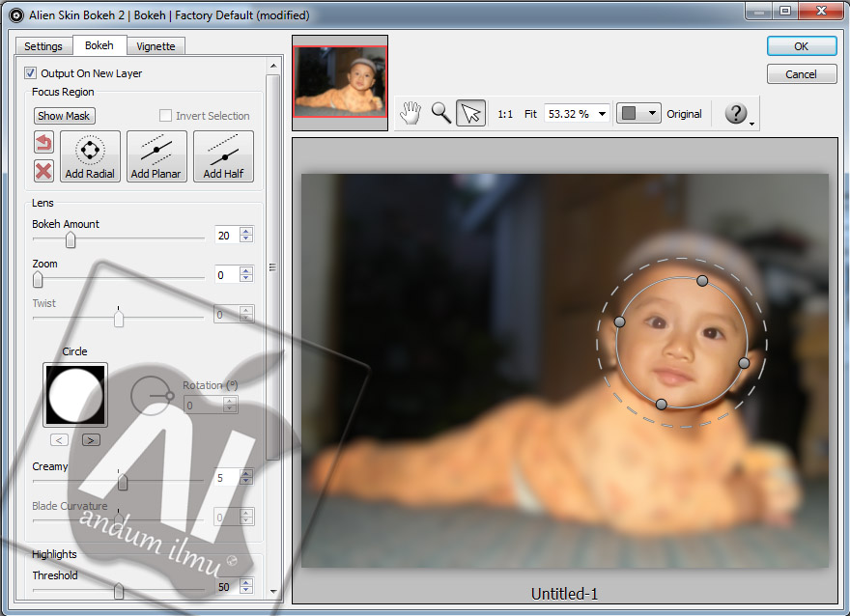Click left handle of the radial focus circle
850x616 pixels.
point(619,322)
